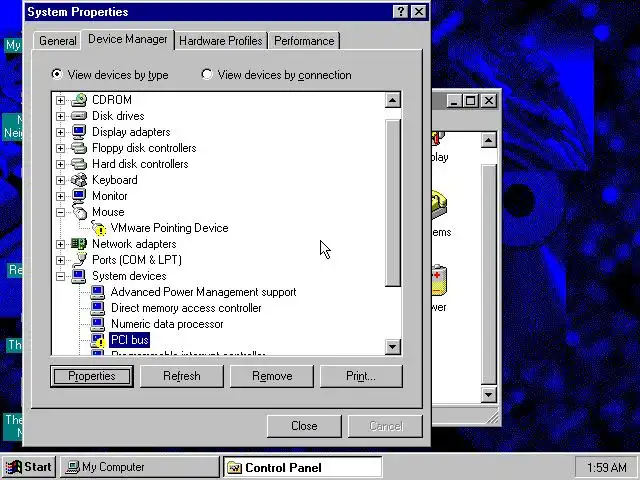Open the Hardware Profiles tab
Viewport: 640px width, 480px height.
click(x=221, y=41)
